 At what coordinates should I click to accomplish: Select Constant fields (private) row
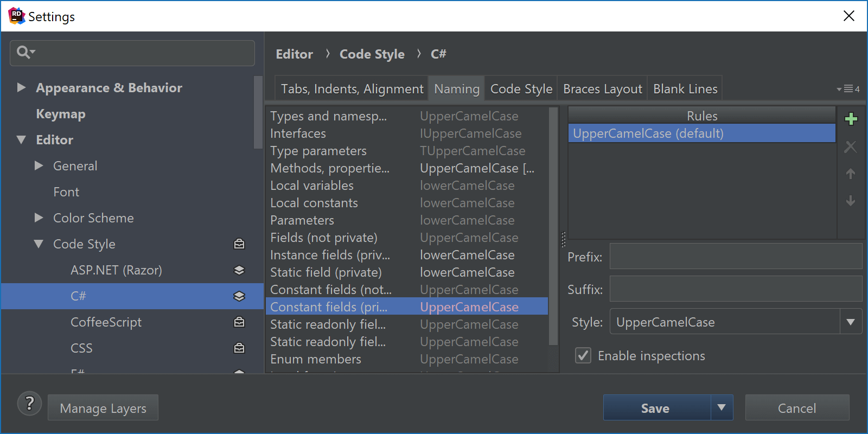pyautogui.click(x=407, y=307)
